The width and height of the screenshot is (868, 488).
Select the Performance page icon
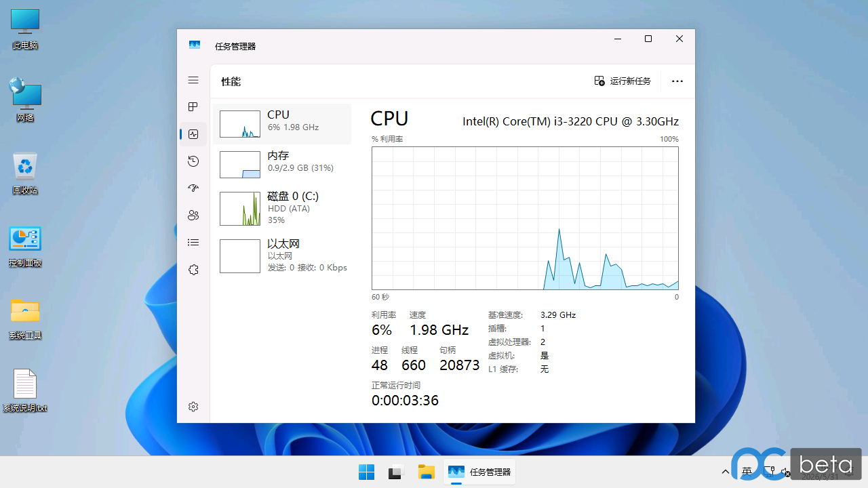[193, 134]
